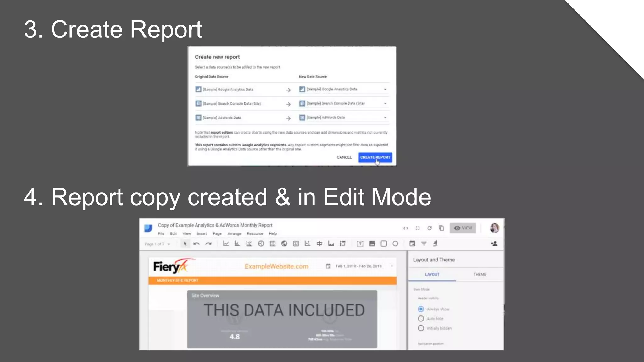Open the embed report code icon
The image size is (644, 362).
pyautogui.click(x=406, y=228)
